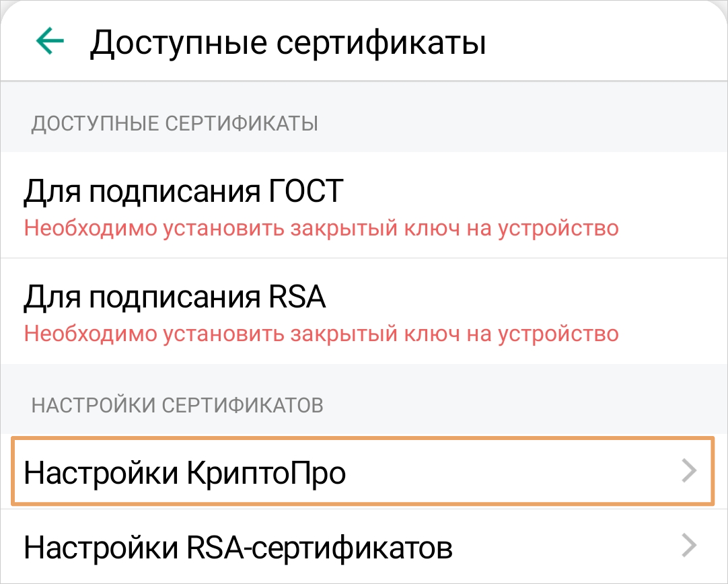Click the red key warning under RSA signing
728x584 pixels.
pos(321,333)
